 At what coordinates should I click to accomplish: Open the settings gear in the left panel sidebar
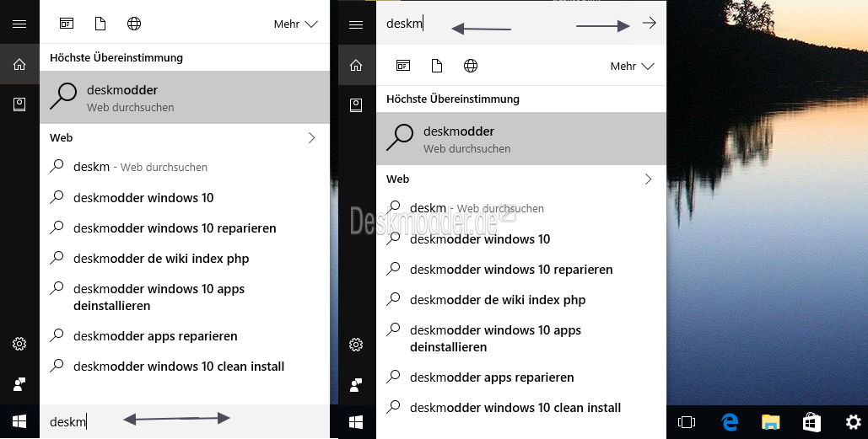tap(19, 344)
